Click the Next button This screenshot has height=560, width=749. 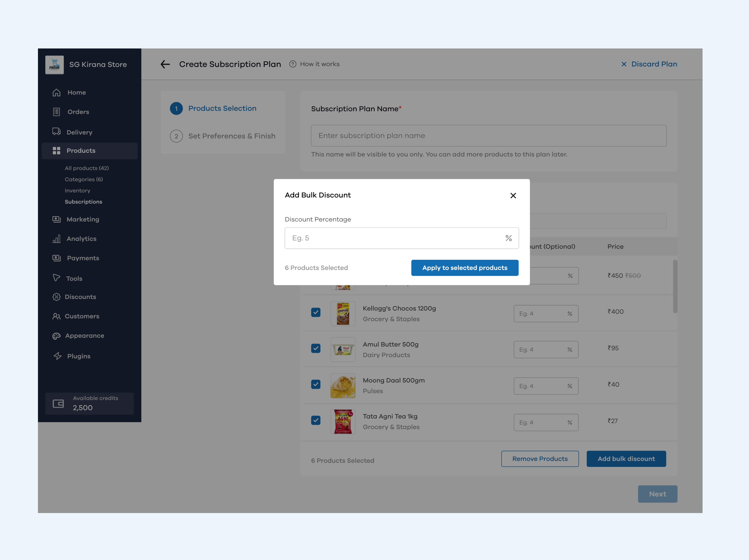coord(657,494)
